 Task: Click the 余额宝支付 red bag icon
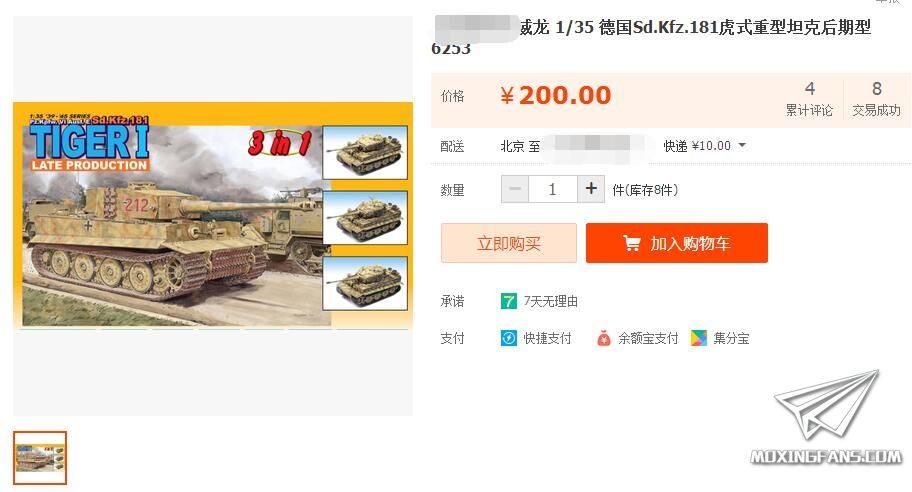(604, 338)
